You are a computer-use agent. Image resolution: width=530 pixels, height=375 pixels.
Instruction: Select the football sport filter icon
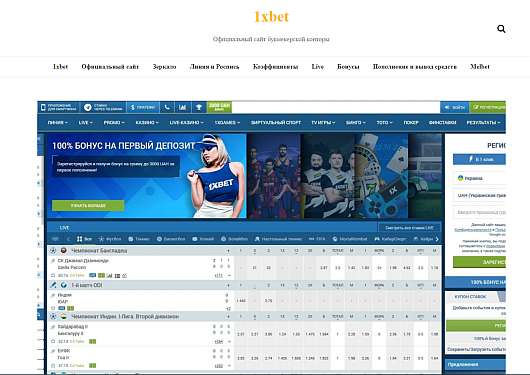click(101, 239)
